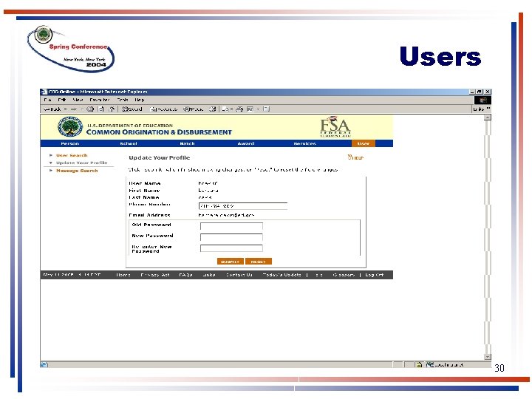The image size is (532, 399).
Task: Open the Search toolbar button
Action: pos(132,109)
